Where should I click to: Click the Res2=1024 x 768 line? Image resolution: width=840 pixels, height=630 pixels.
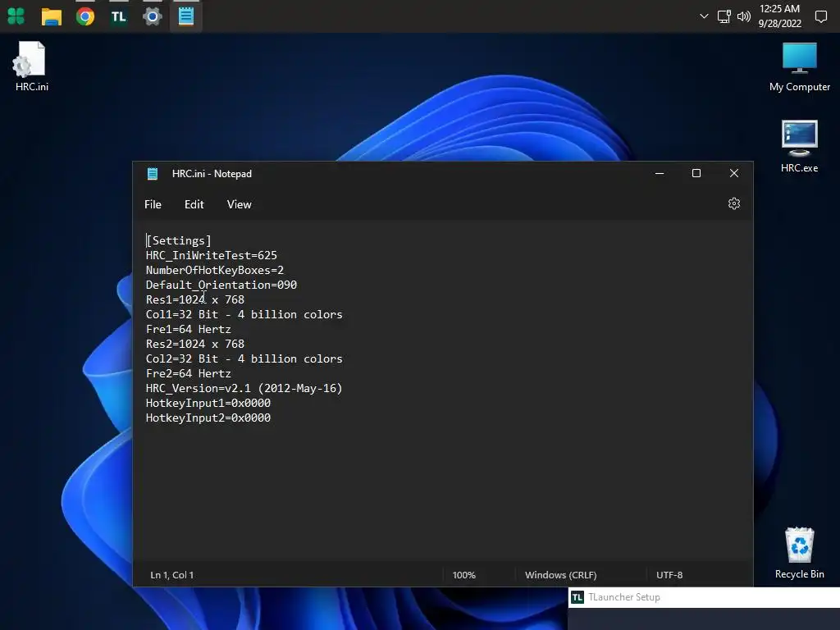pyautogui.click(x=195, y=344)
